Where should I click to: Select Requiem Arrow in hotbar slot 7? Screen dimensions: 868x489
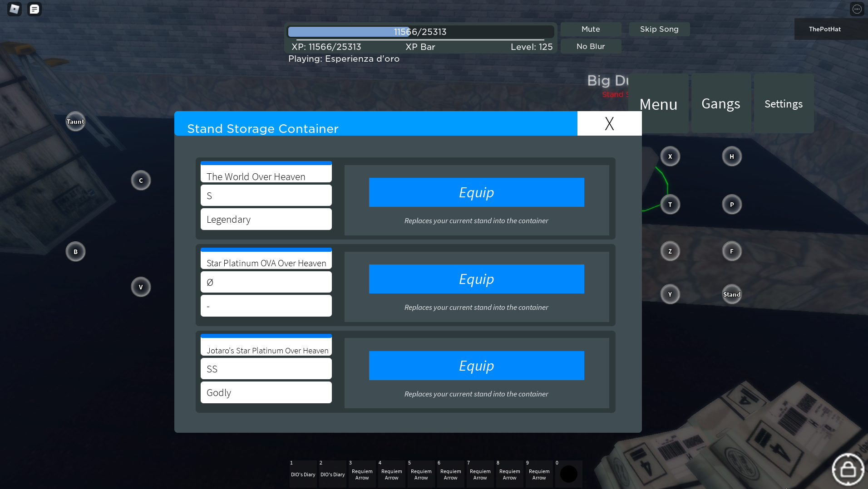point(480,474)
